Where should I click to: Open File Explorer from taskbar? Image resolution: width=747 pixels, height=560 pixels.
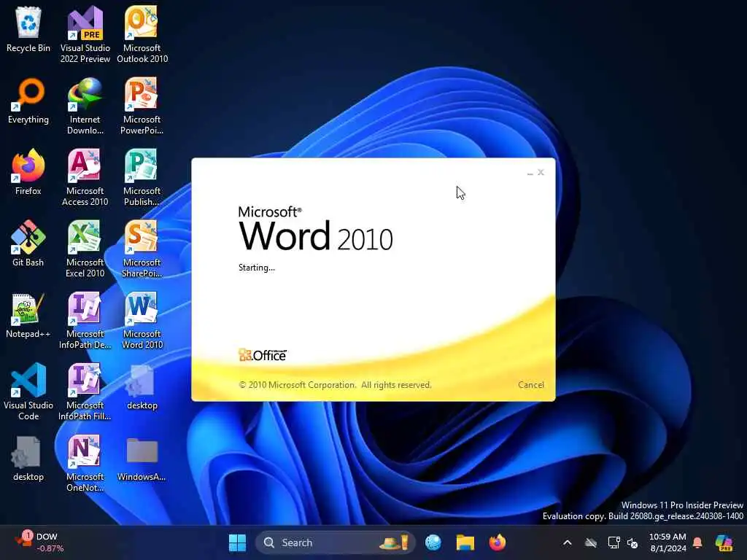pyautogui.click(x=465, y=542)
